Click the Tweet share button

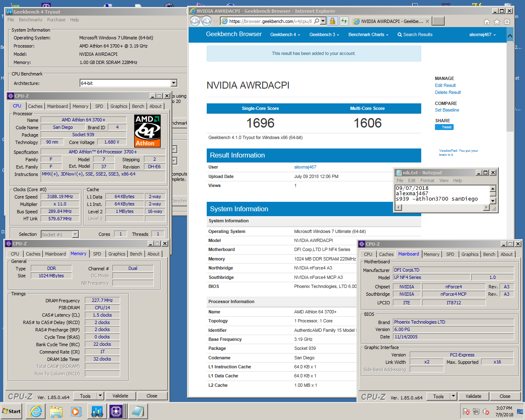(444, 127)
